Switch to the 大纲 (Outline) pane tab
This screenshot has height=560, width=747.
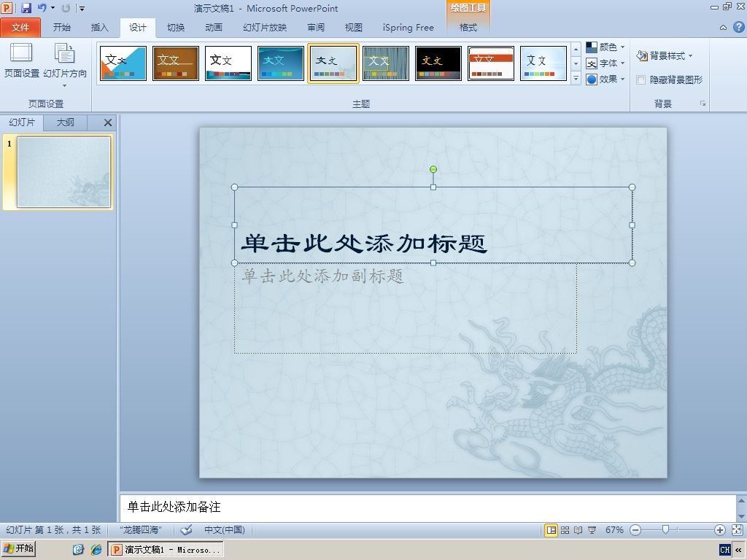[65, 122]
